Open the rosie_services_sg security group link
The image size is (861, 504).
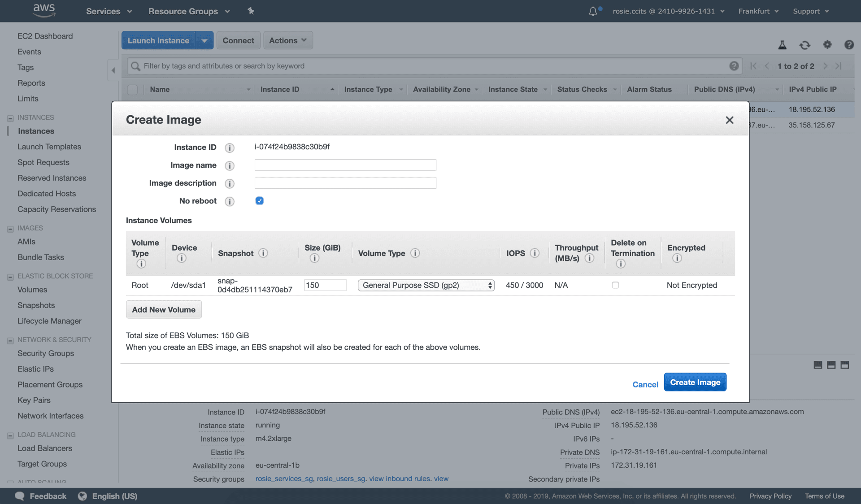click(284, 479)
